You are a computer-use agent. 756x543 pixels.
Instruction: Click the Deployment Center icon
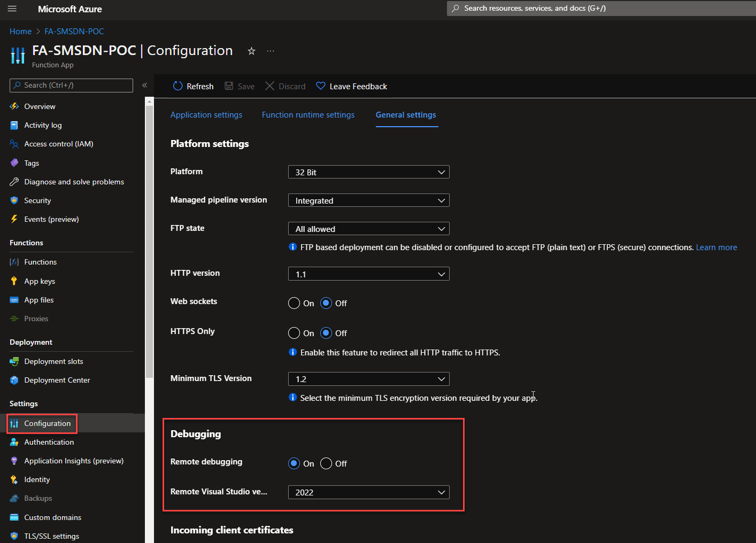(x=14, y=380)
